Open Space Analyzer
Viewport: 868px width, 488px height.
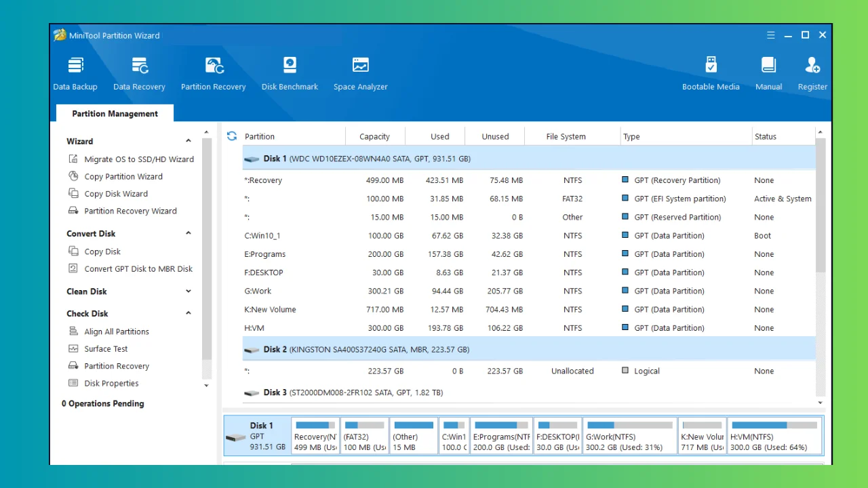click(360, 74)
